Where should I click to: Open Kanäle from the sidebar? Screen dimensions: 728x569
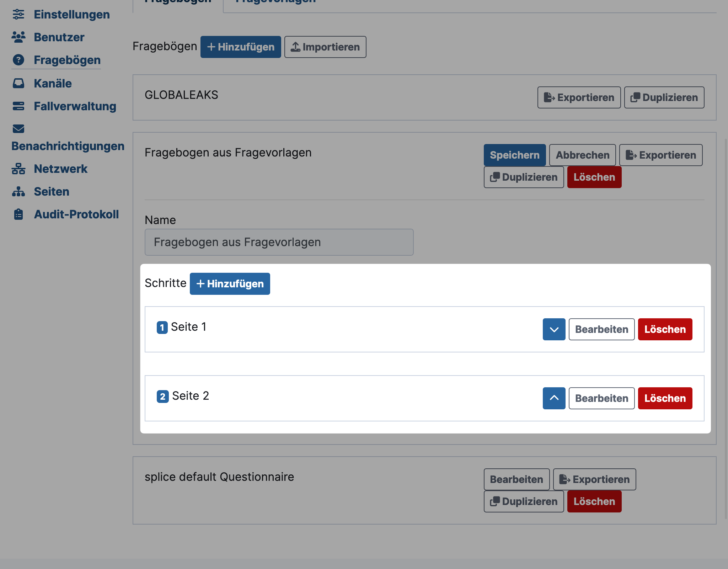coord(53,84)
